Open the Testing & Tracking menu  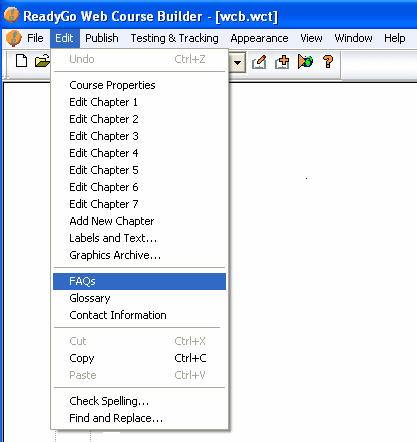(174, 38)
